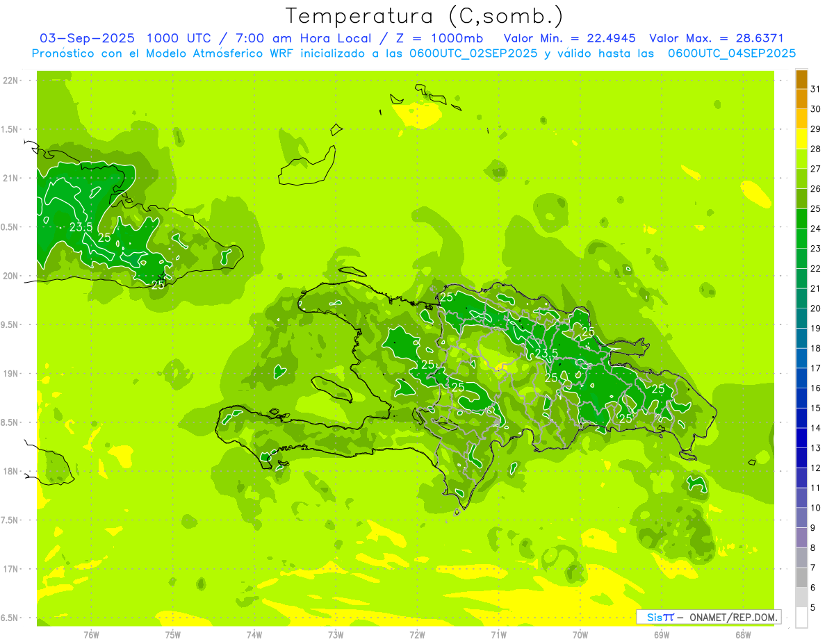Click the "23.5" contour label over Cuba
Viewport: 834px width, 644px height.
coord(81,227)
